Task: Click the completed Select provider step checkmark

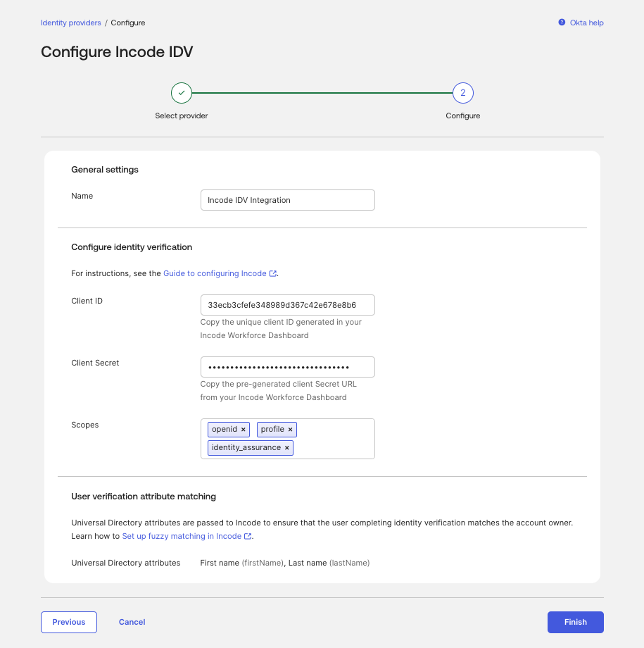Action: 182,93
